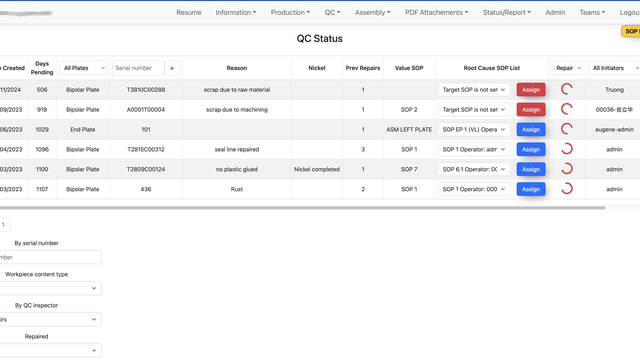Expand the All Plates filter dropdown
This screenshot has height=360, width=640.
pyautogui.click(x=83, y=68)
